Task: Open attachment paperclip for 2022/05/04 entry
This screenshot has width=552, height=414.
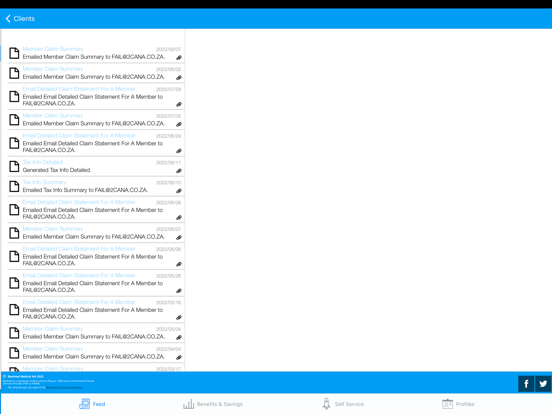Action: point(179,337)
